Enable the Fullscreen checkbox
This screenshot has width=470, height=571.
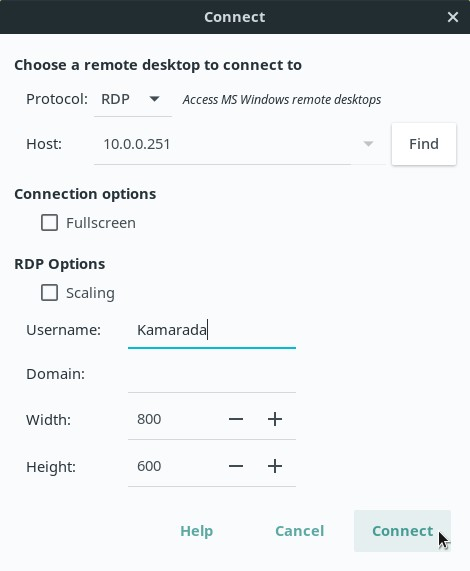[49, 223]
